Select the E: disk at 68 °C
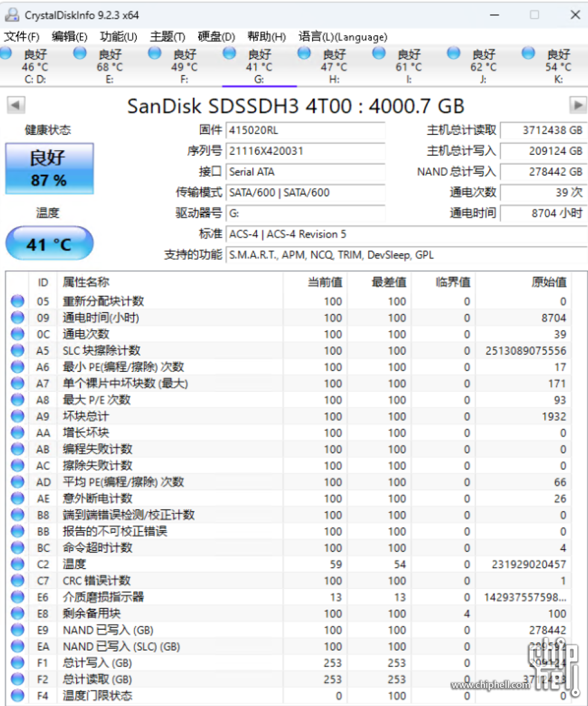Viewport: 588px width, 706px height. pyautogui.click(x=110, y=67)
